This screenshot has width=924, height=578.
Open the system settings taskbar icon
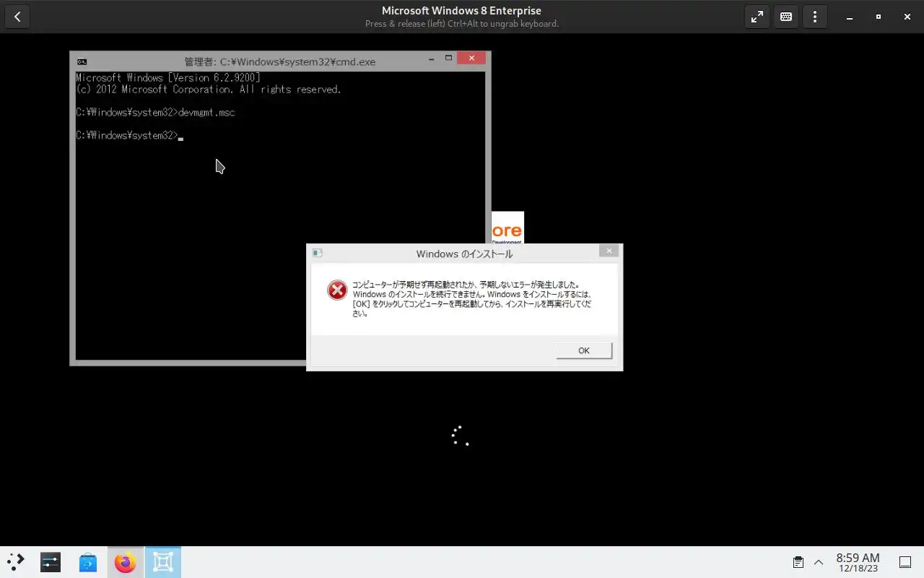pyautogui.click(x=51, y=562)
